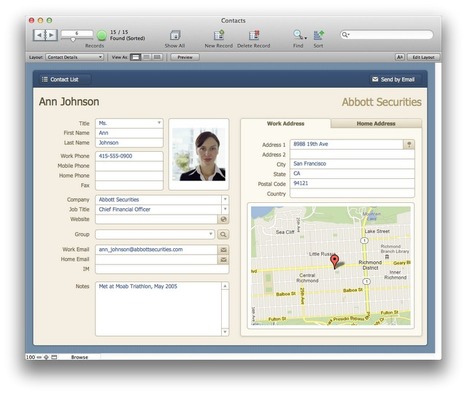The width and height of the screenshot is (467, 395).
Task: Click the Send by Email button
Action: (x=394, y=79)
